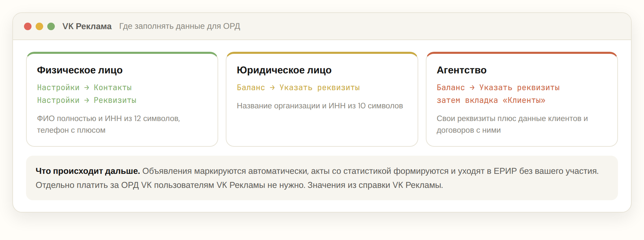Image resolution: width=644 pixels, height=240 pixels.
Task: Click the VK Реклама window title
Action: click(87, 26)
